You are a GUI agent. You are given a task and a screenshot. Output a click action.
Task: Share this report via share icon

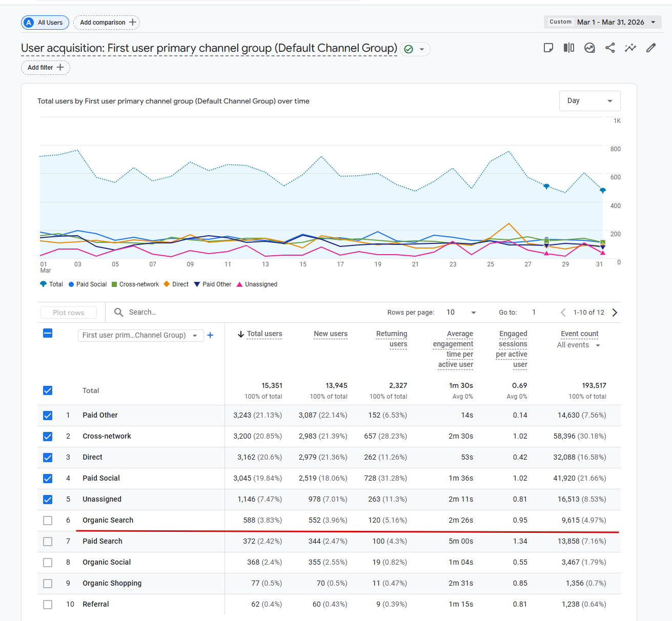(610, 48)
